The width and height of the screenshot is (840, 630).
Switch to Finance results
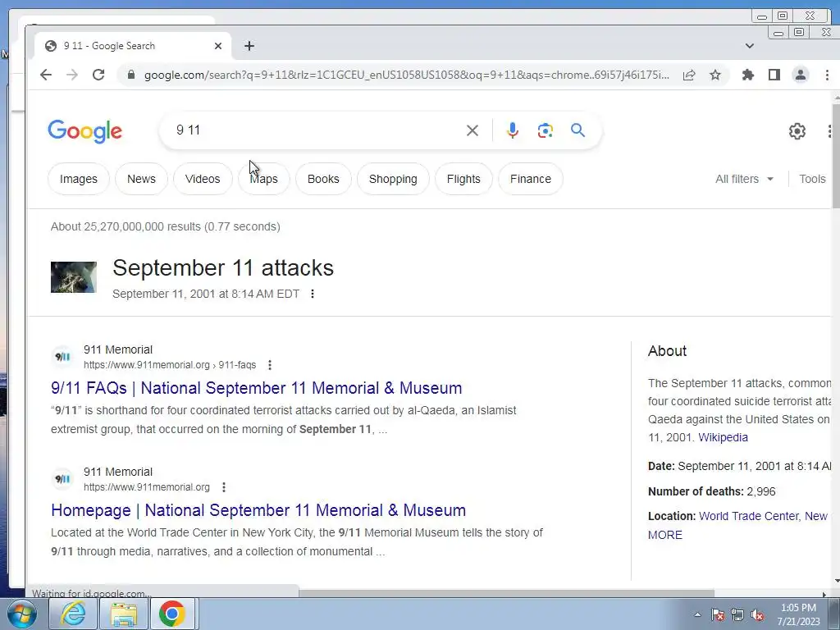pos(531,179)
